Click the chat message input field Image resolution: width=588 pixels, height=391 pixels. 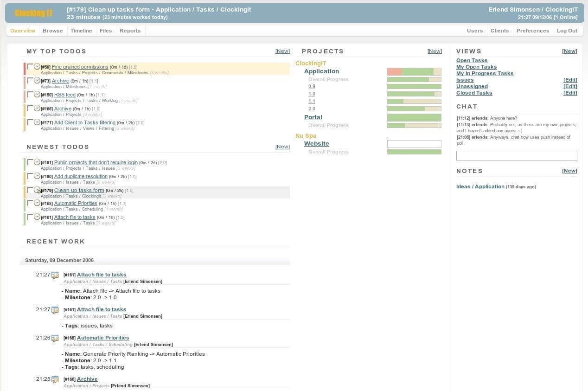click(x=517, y=155)
